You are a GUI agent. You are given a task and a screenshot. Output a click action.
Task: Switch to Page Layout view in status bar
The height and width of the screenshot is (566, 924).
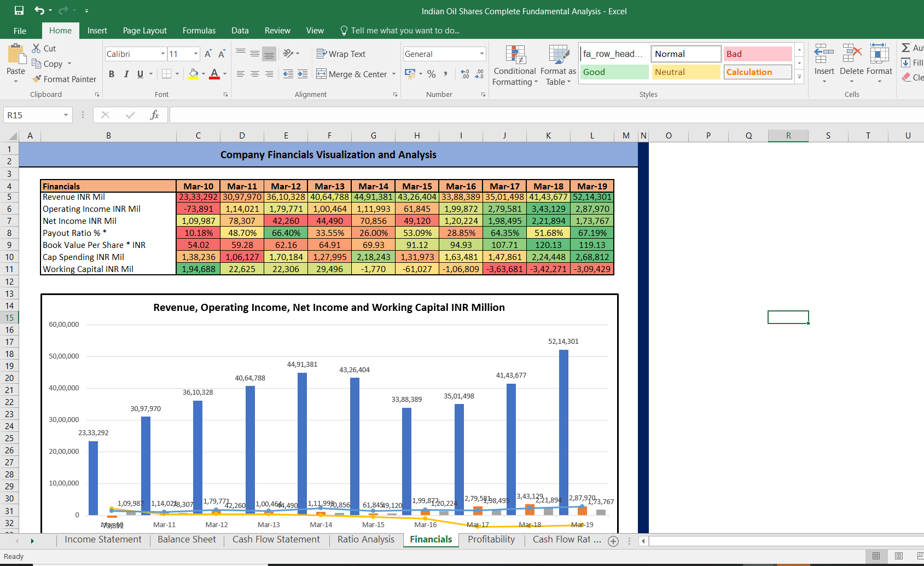pyautogui.click(x=899, y=556)
